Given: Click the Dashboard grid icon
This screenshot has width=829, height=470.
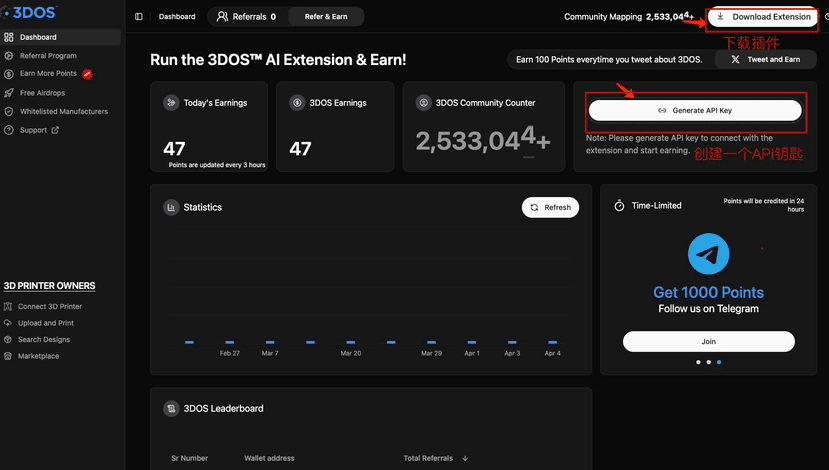Looking at the screenshot, I should (x=8, y=37).
